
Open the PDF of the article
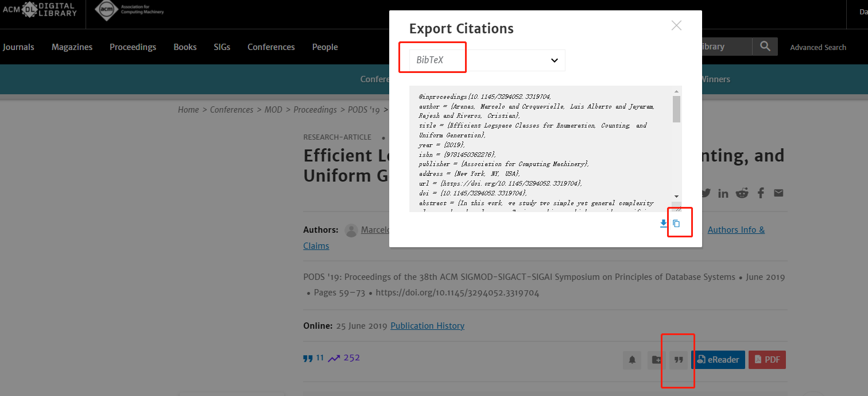[767, 359]
